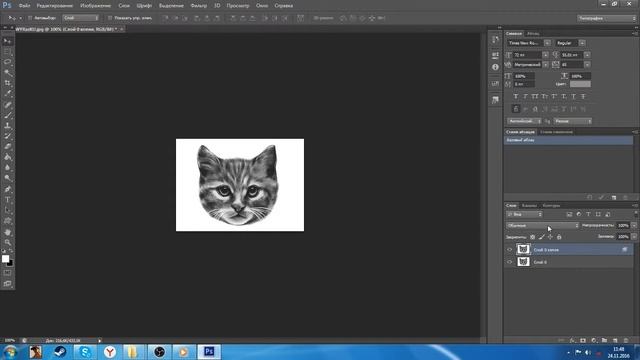Select the Clone Stamp tool
Viewport: 640px width, 360px height.
coord(7,126)
